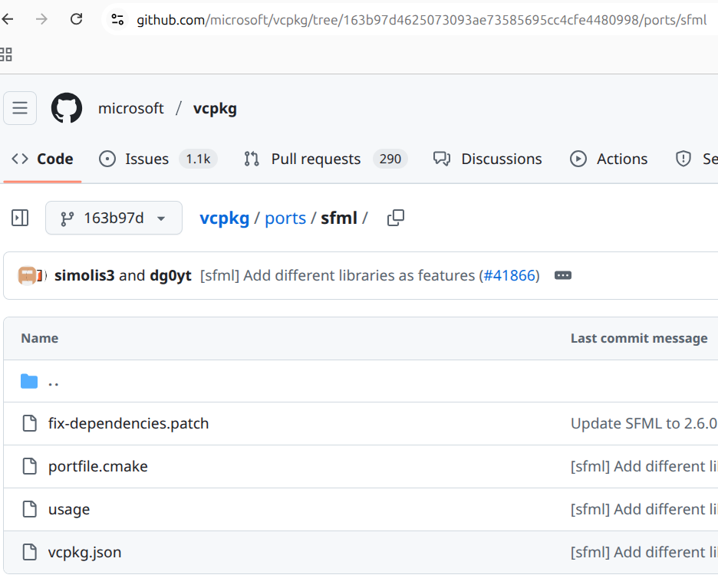Click the file icon beside vcpkg.json
718x588 pixels.
pyautogui.click(x=30, y=552)
